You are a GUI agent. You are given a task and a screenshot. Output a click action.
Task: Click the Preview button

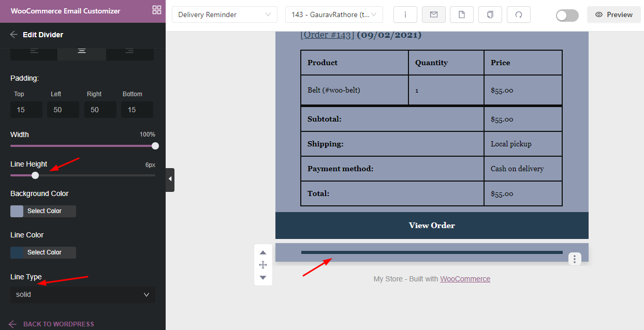pyautogui.click(x=614, y=14)
